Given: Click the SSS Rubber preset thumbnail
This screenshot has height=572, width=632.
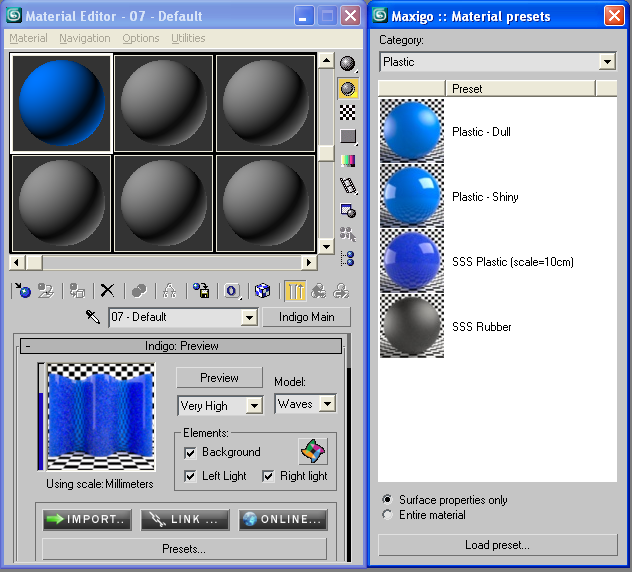Looking at the screenshot, I should coord(412,326).
